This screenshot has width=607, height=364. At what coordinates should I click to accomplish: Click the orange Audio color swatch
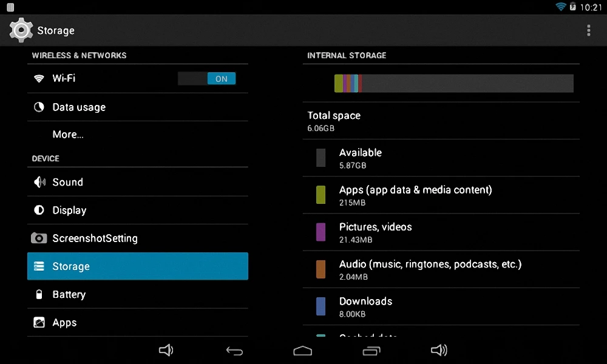click(x=321, y=269)
